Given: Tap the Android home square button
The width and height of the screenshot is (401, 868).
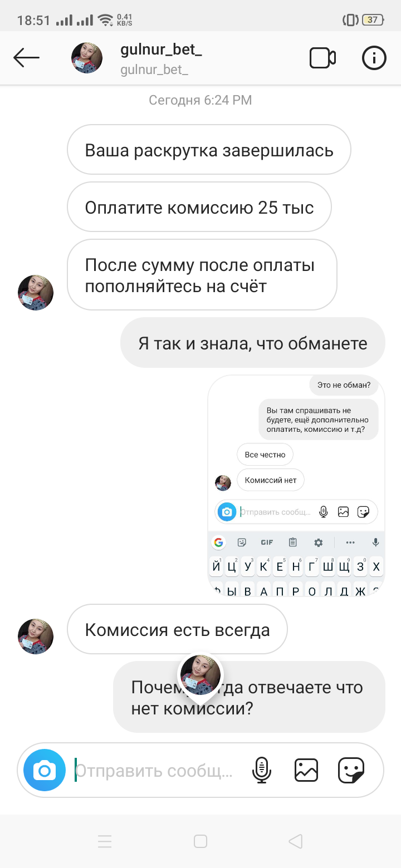Looking at the screenshot, I should point(200,841).
